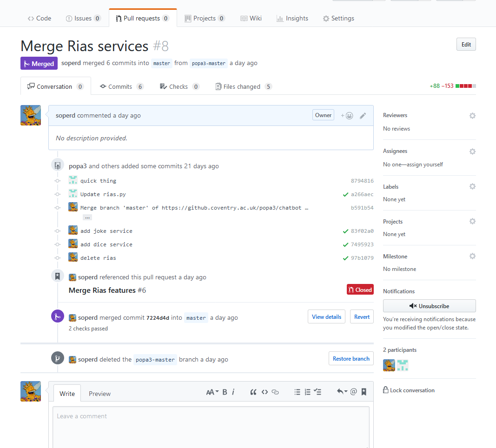Open the text size formatting dropdown
Image resolution: width=496 pixels, height=448 pixels.
point(212,392)
